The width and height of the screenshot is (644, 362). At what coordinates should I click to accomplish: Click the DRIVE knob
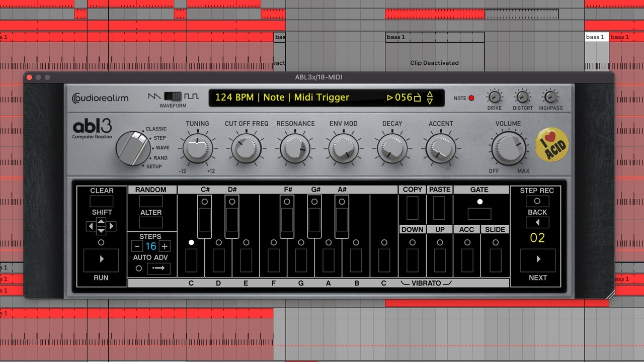pos(495,97)
